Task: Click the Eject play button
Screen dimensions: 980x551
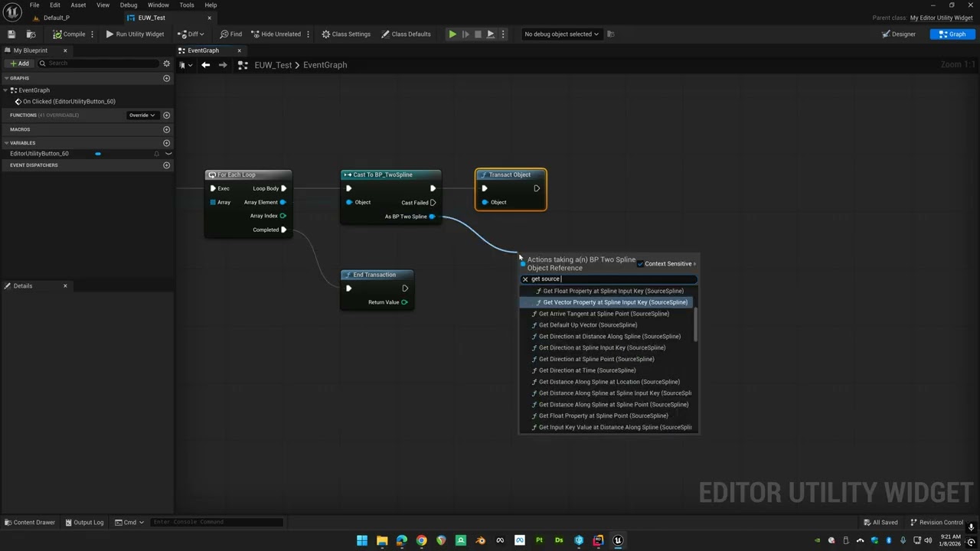Action: [x=491, y=34]
